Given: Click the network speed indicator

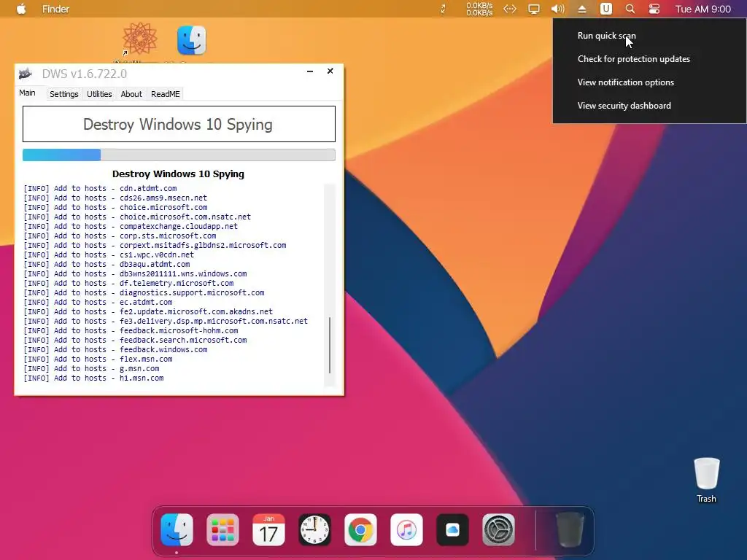Looking at the screenshot, I should (x=479, y=9).
